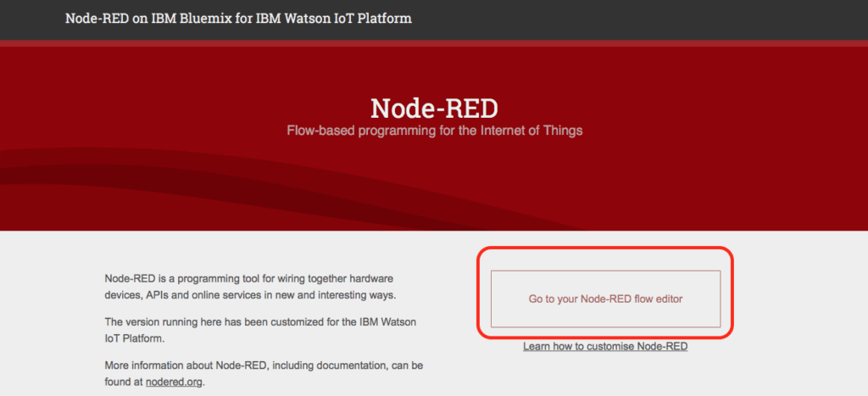Screen dimensions: 868x396
Task: Click 'Flow-based programming for the Internet of Things' subtitle
Action: 435,131
